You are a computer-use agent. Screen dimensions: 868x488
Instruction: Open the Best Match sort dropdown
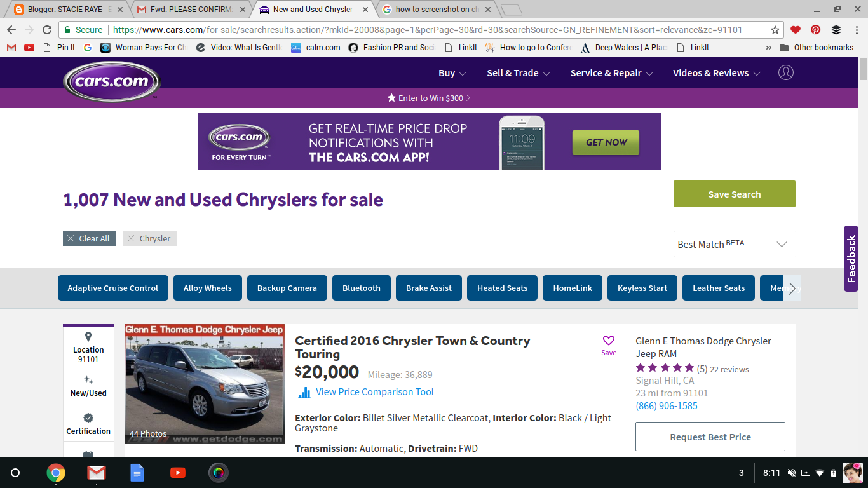735,244
